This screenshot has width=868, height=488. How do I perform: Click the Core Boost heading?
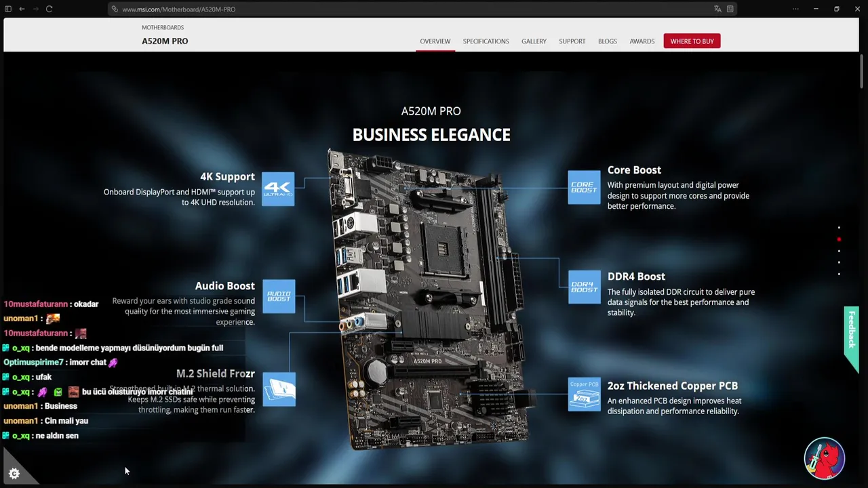(634, 170)
